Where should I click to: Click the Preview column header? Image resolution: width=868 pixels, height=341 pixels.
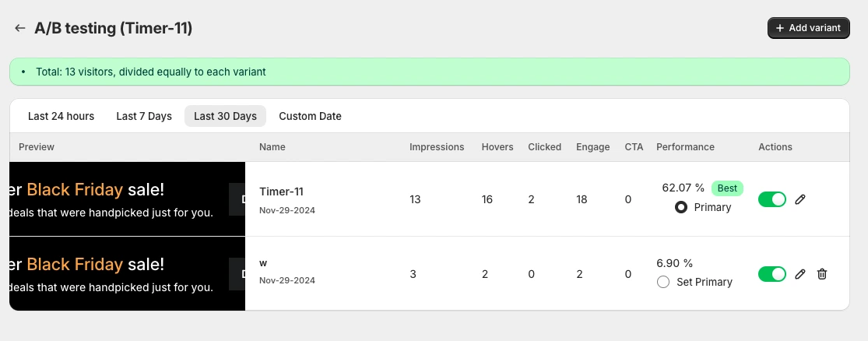37,147
